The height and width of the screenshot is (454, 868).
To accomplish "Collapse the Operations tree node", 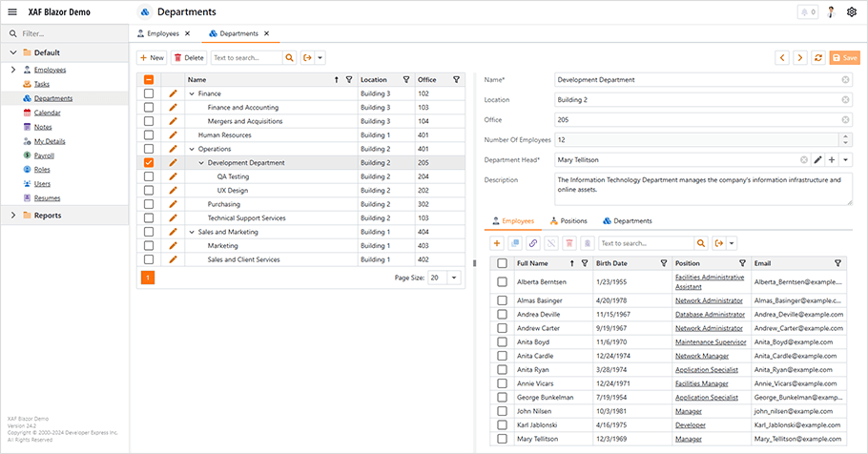I will coord(192,149).
